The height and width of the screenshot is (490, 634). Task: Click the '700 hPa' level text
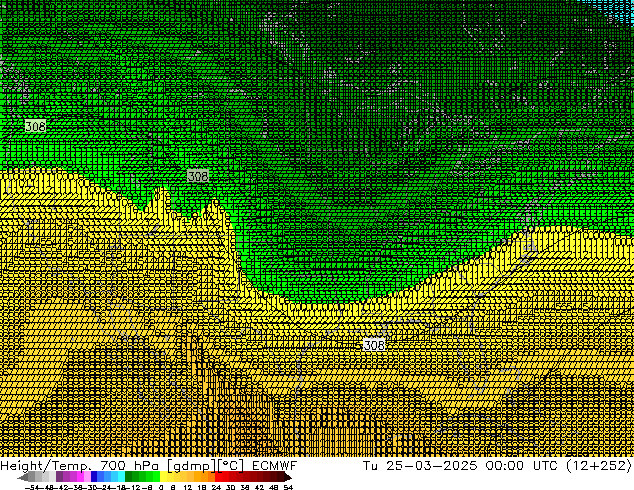[129, 466]
